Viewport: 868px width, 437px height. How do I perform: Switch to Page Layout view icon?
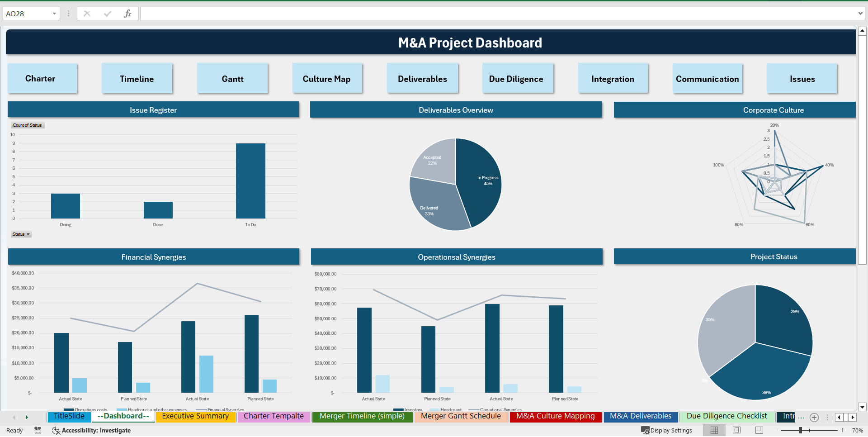(x=736, y=430)
